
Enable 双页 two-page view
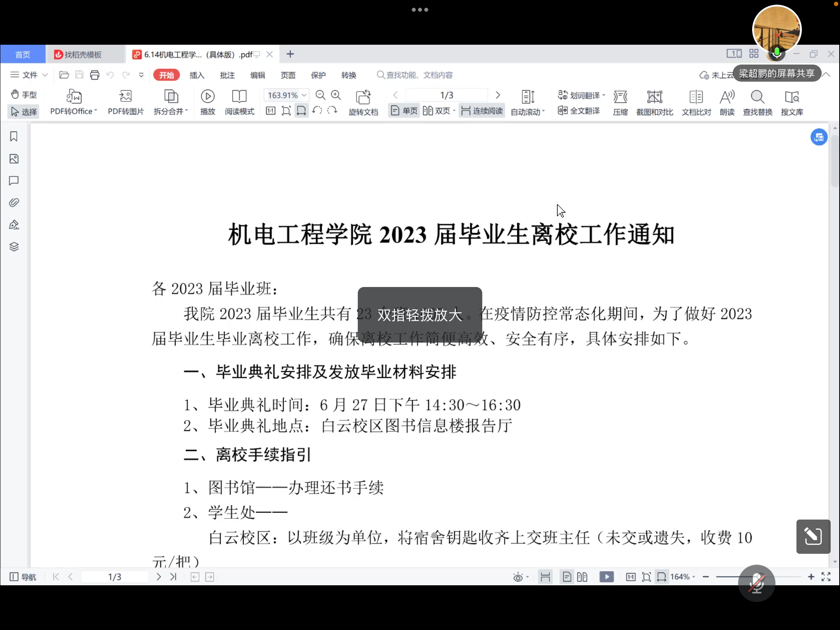437,111
